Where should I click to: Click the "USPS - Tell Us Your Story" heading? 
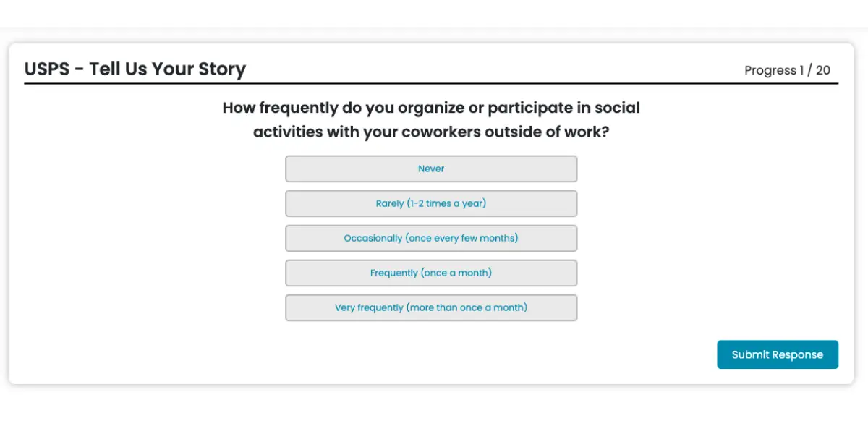pyautogui.click(x=135, y=69)
